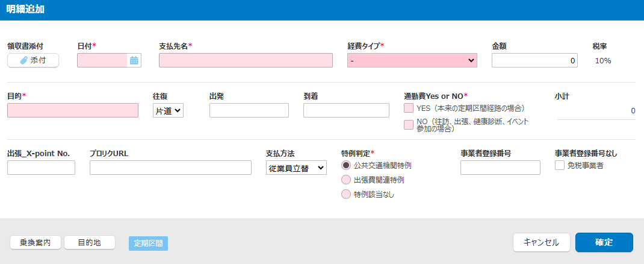Tick the 免税事業者 checkbox
Screen dimensions: 644x264
[559, 165]
